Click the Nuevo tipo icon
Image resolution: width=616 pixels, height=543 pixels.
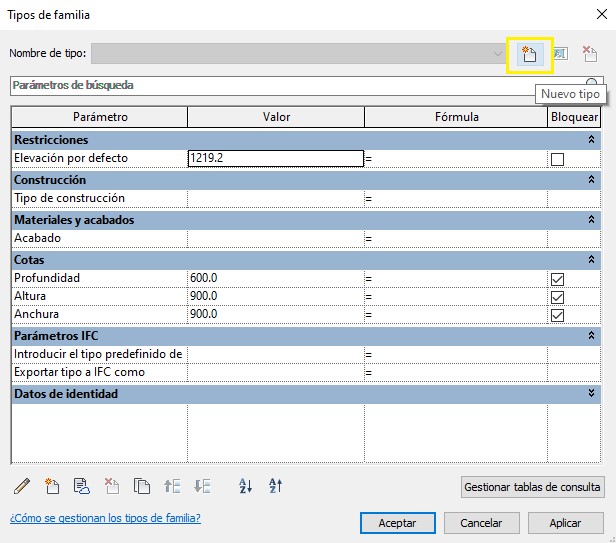pos(529,54)
